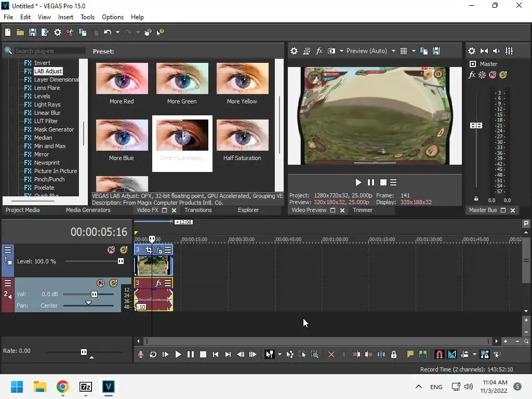Open Master FX button
Screen dimensions: 532x399
pyautogui.click(x=472, y=75)
